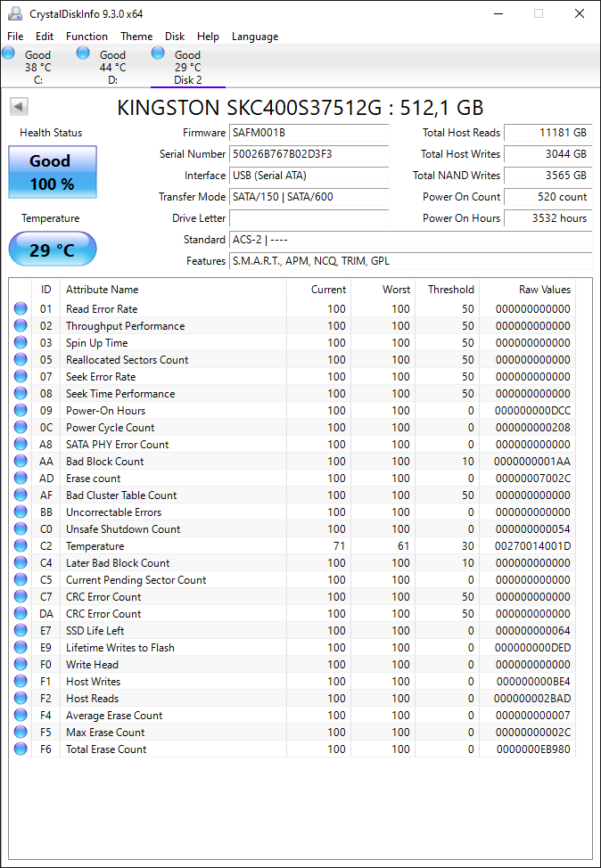This screenshot has height=868, width=601.
Task: Click the drive title KINGSTON SKC400S37512G
Action: [300, 108]
